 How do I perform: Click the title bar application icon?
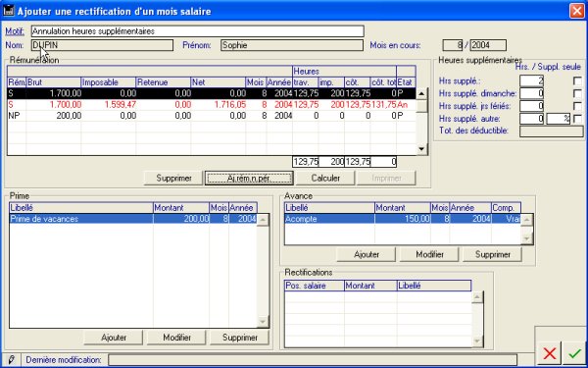[x=8, y=11]
